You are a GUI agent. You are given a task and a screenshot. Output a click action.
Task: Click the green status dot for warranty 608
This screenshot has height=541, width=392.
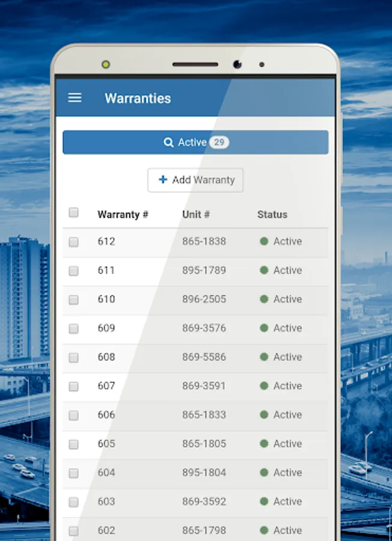pyautogui.click(x=264, y=356)
